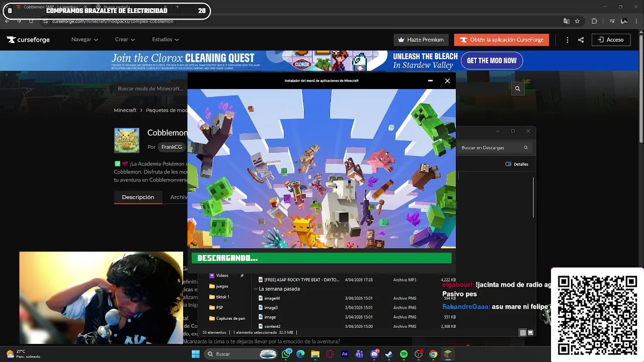Open the Chrome extensions puzzle icon
644x362 pixels.
coord(594,21)
